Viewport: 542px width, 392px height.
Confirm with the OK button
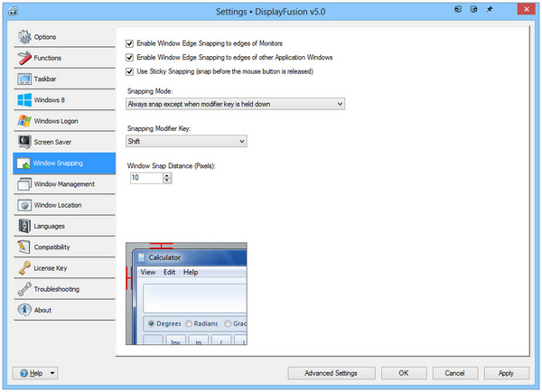click(x=404, y=373)
